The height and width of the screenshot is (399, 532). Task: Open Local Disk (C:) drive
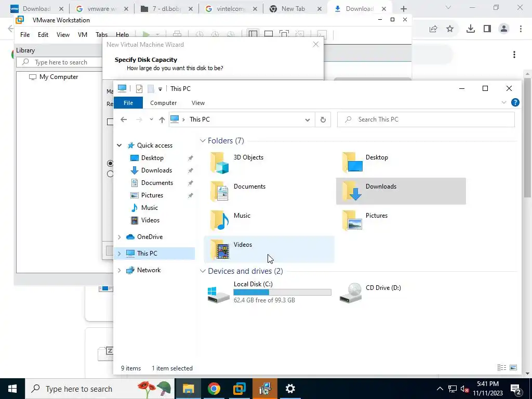coord(269,292)
